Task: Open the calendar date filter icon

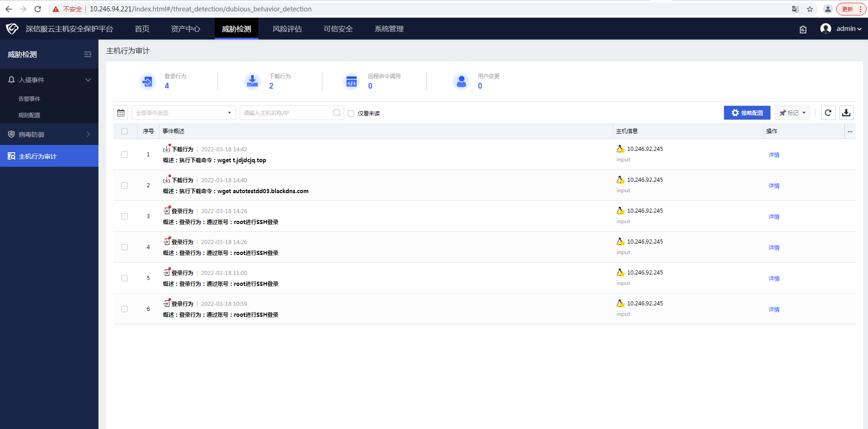Action: click(x=121, y=113)
